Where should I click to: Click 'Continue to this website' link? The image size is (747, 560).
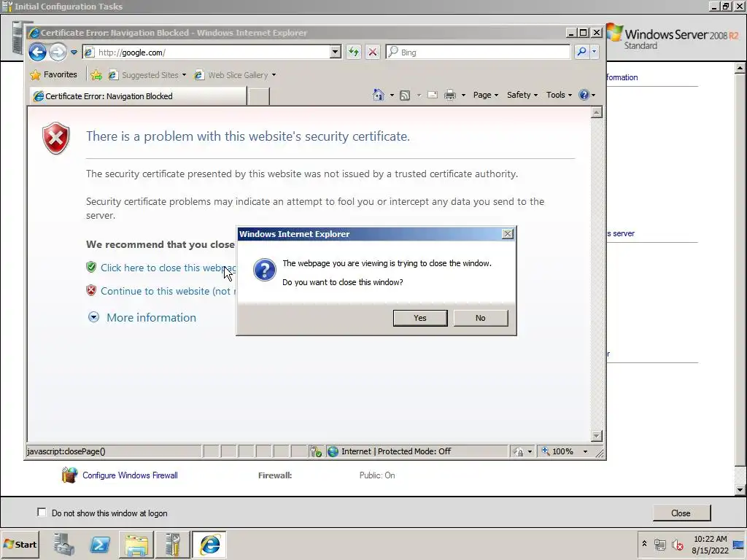(x=169, y=291)
